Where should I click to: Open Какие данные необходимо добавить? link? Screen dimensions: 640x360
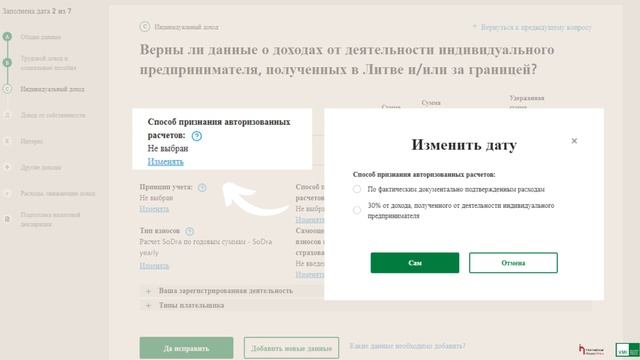(x=407, y=346)
